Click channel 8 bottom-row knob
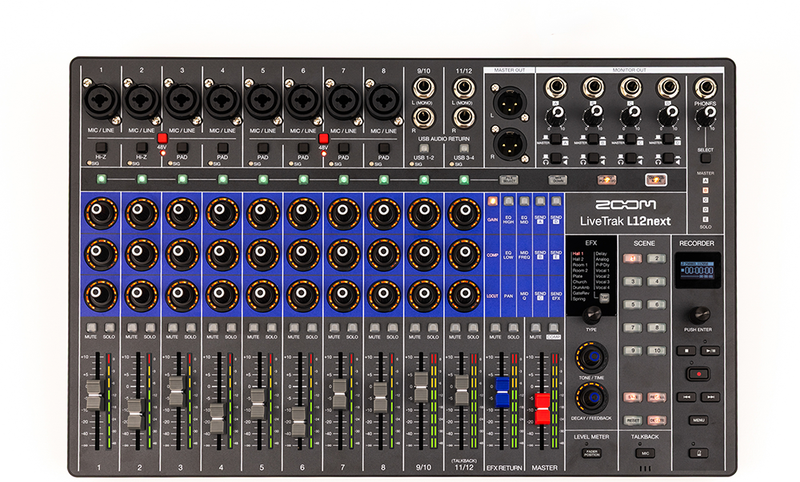Image resolution: width=800 pixels, height=482 pixels. pos(384,295)
